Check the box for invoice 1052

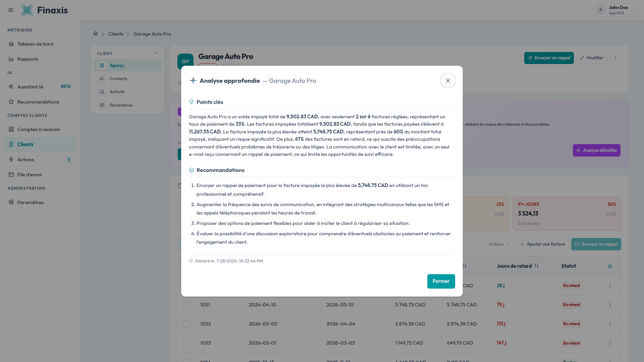pos(186,324)
